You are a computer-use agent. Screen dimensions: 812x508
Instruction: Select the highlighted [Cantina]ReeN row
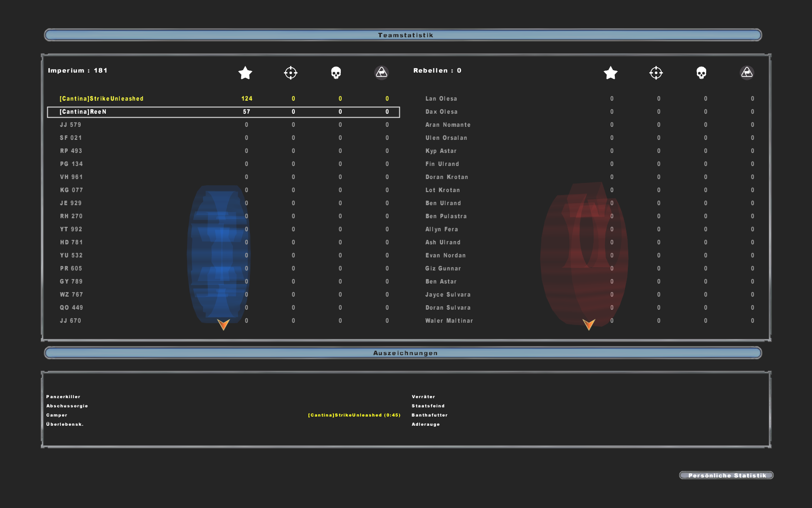pyautogui.click(x=223, y=112)
